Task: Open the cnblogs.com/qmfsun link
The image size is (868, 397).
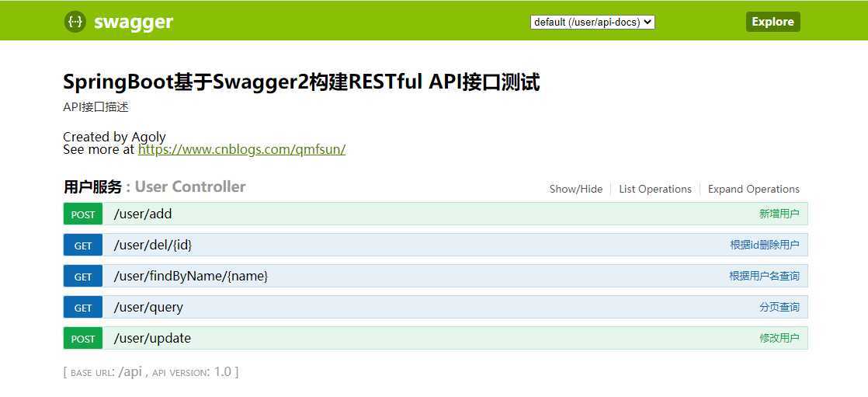Action: click(x=242, y=149)
